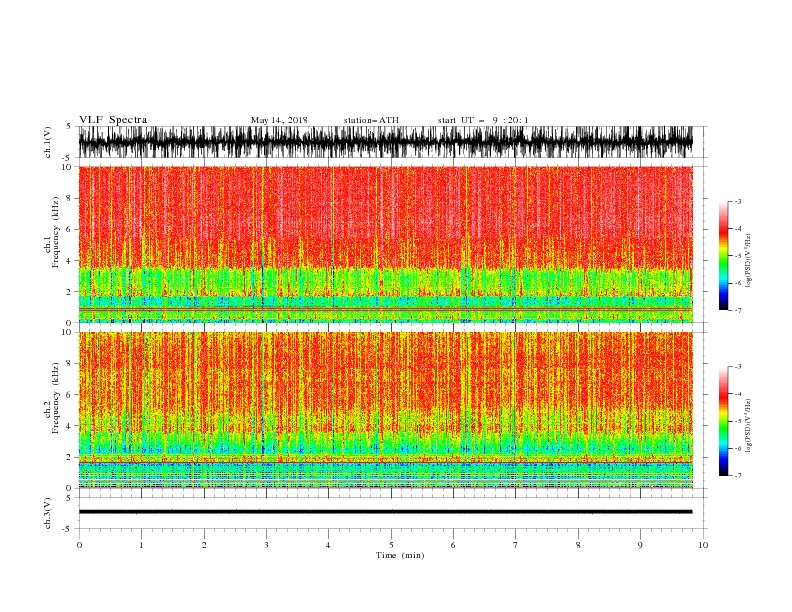This screenshot has width=792, height=612.
Task: Click the 'Time (min)' axis label
Action: tap(400, 555)
